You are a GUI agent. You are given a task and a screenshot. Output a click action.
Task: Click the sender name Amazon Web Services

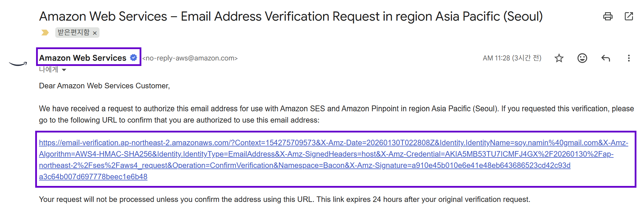83,58
